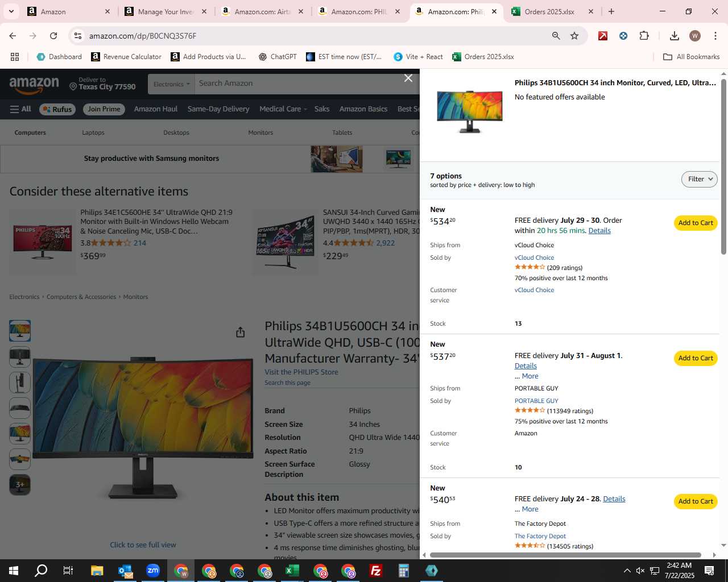Open Revenue Calculator bookmark
Screen dimensions: 728x582
(x=126, y=57)
